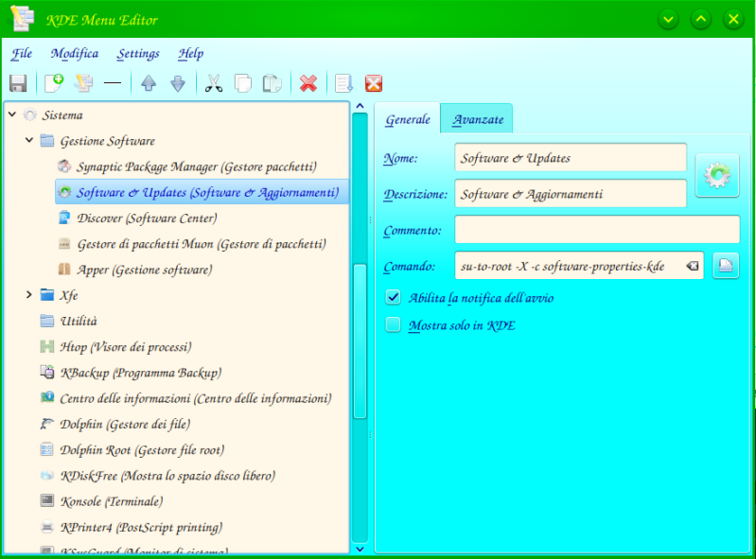
Task: Copy the selected entry
Action: 243,83
